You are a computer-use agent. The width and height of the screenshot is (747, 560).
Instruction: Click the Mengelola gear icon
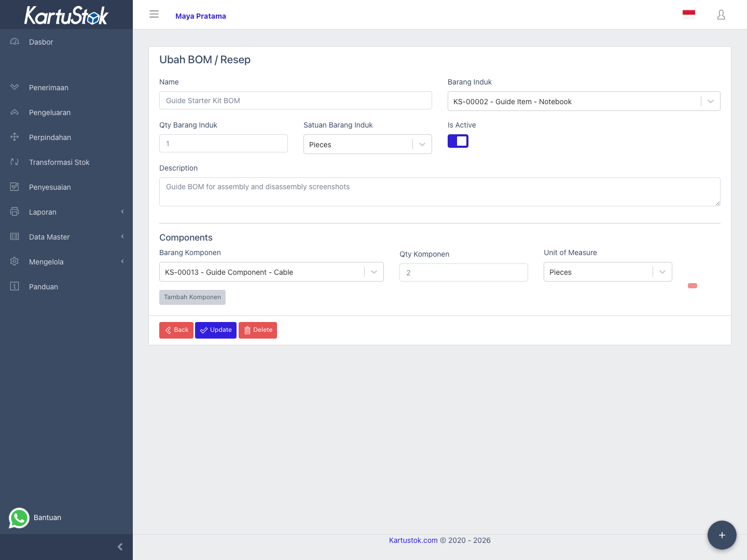click(15, 261)
